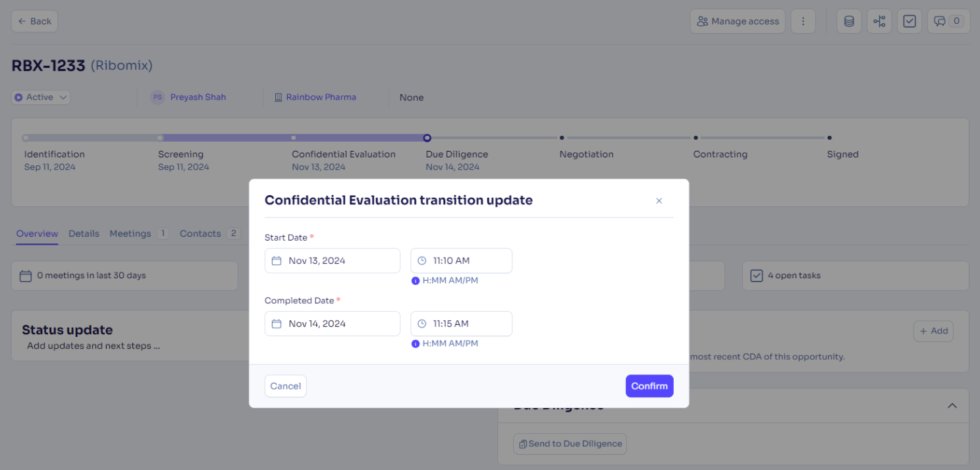The height and width of the screenshot is (470, 980).
Task: Switch to the Details tab
Action: [x=84, y=233]
